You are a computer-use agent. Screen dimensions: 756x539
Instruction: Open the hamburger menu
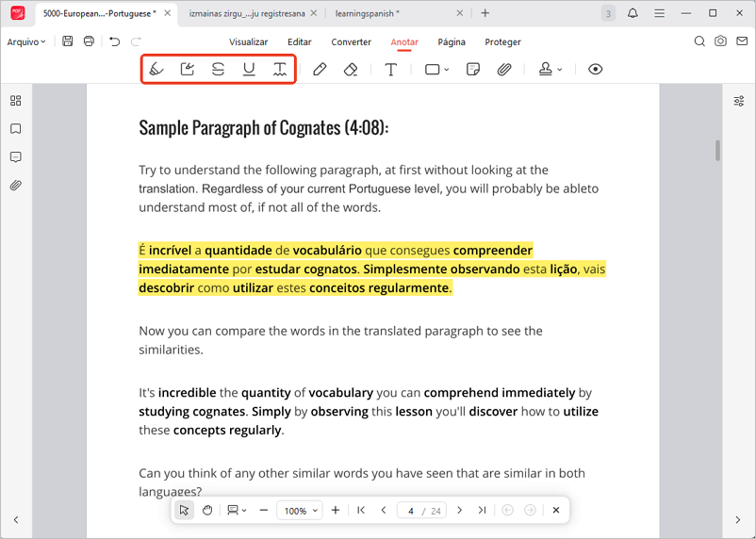pyautogui.click(x=659, y=13)
